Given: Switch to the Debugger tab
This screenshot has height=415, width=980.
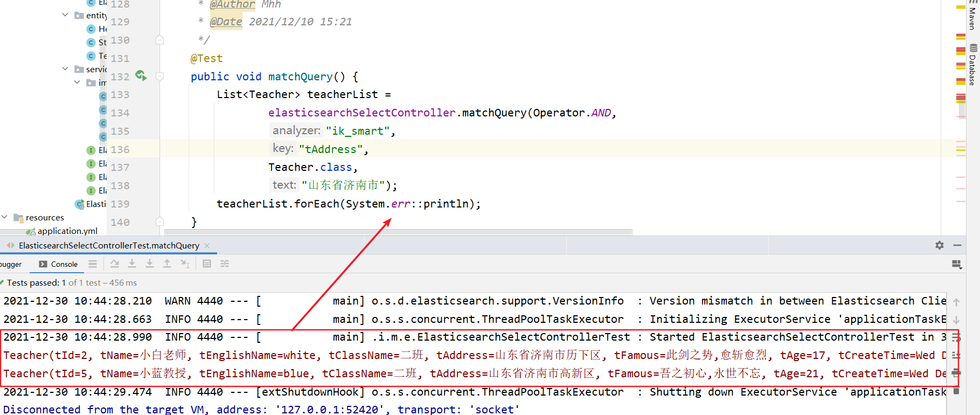Looking at the screenshot, I should [x=11, y=264].
